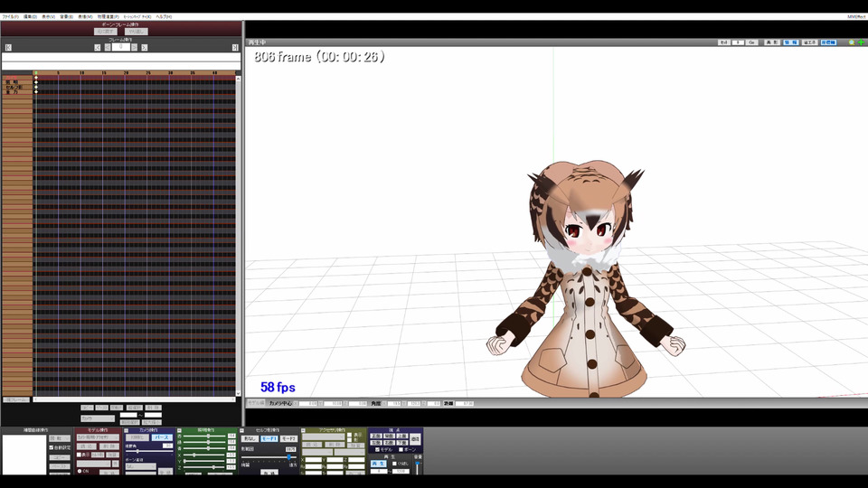
Task: Click the 背面 back view button
Action: pos(389,436)
